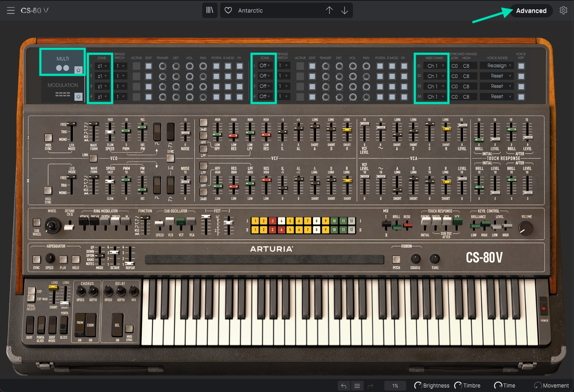Switch to the Advanced panel tab

531,10
